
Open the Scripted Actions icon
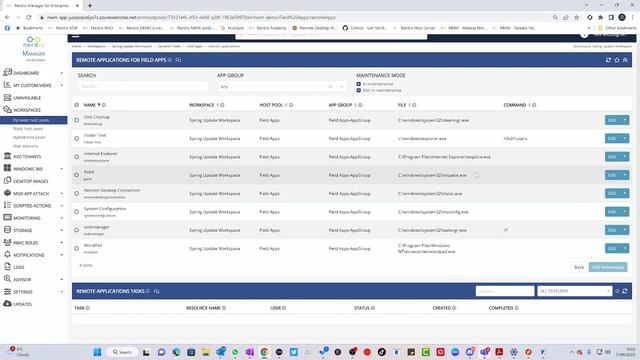pos(7,205)
